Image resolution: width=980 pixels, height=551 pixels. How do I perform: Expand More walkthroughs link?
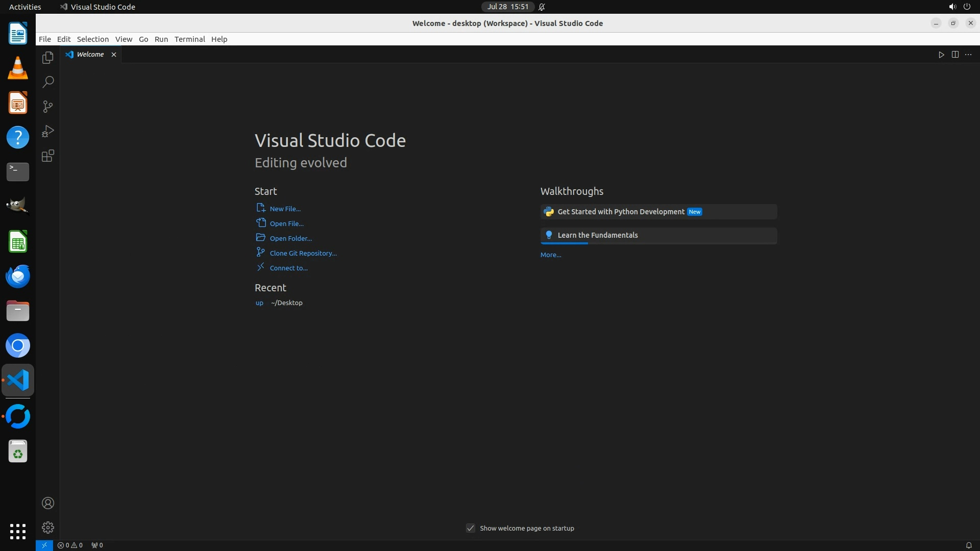550,255
